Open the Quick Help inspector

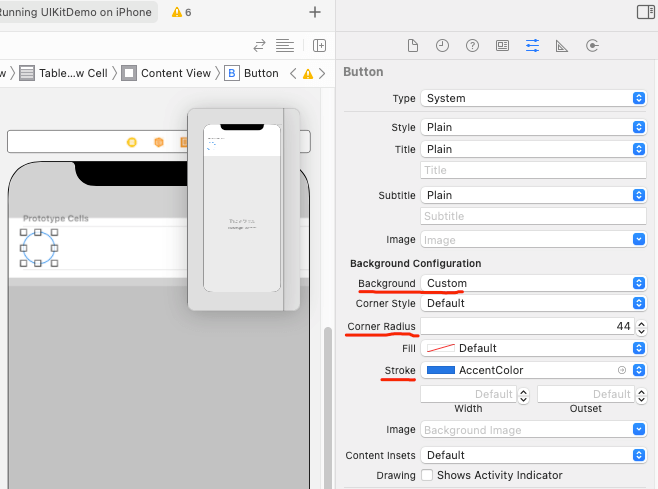(x=472, y=46)
